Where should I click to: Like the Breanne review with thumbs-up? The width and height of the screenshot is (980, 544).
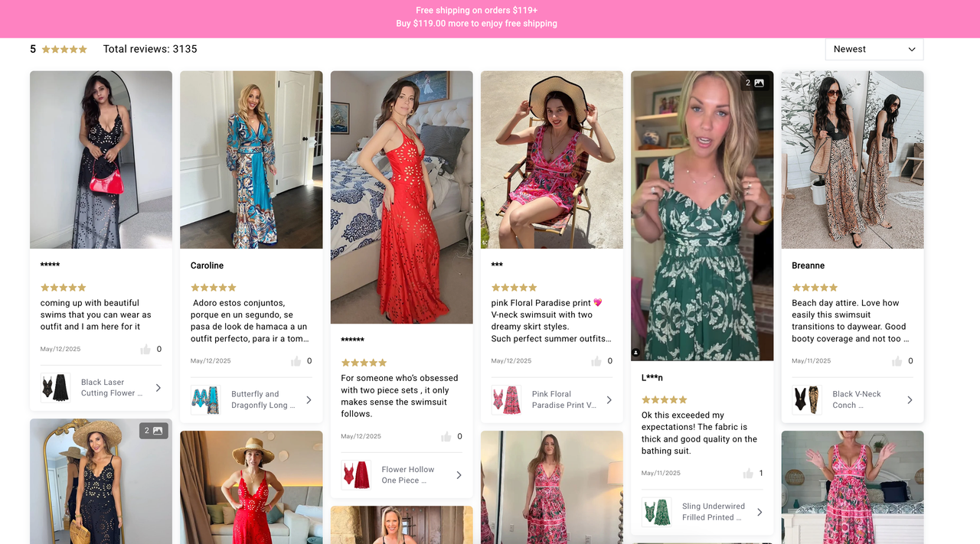pyautogui.click(x=894, y=361)
